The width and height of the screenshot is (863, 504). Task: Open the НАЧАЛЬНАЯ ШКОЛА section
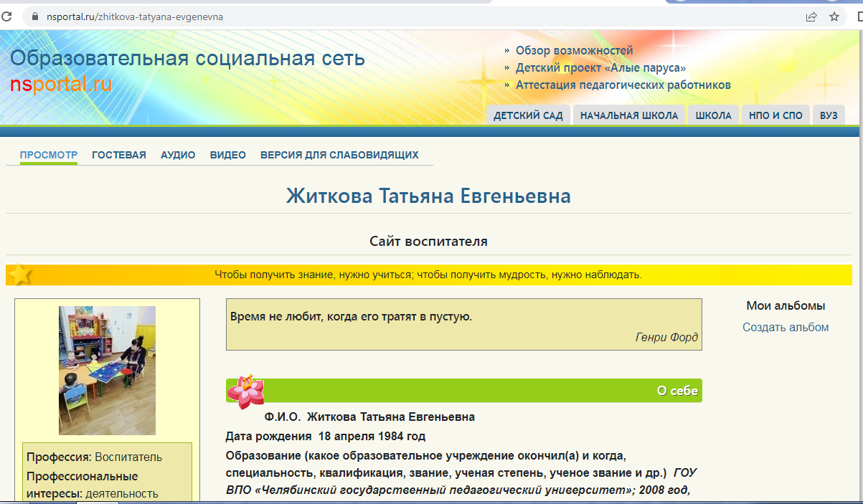click(629, 115)
